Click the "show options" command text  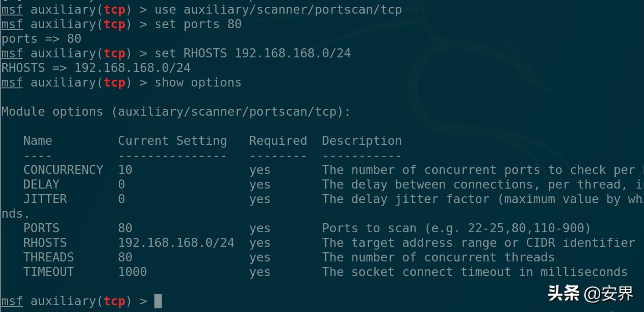198,82
